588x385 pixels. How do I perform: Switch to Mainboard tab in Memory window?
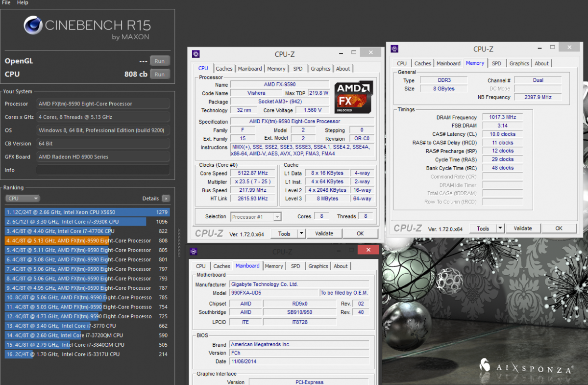448,63
